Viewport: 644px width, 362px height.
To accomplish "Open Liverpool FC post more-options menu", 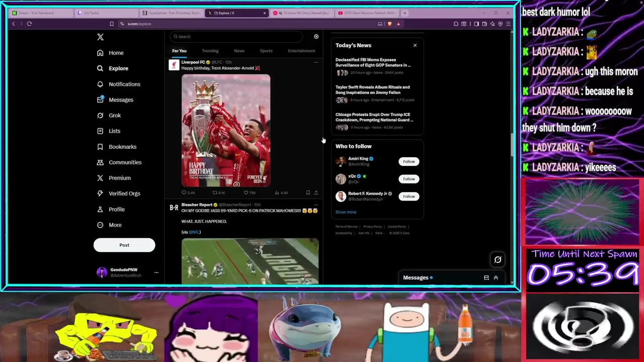I will click(x=316, y=62).
